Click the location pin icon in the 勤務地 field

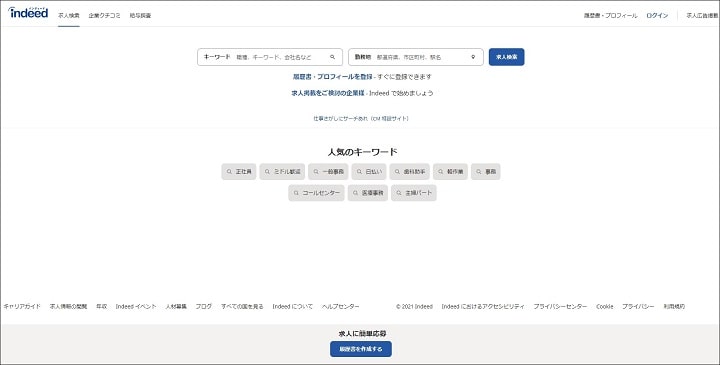click(x=473, y=57)
